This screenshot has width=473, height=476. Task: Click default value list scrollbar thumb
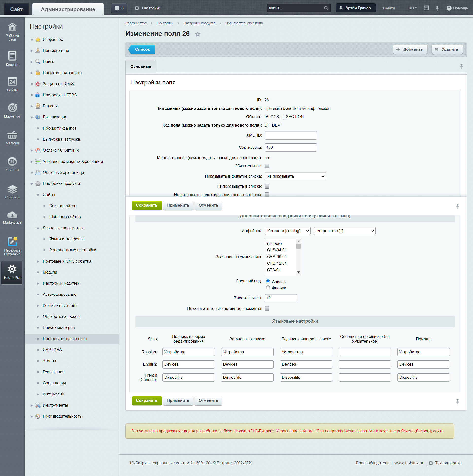[298, 247]
